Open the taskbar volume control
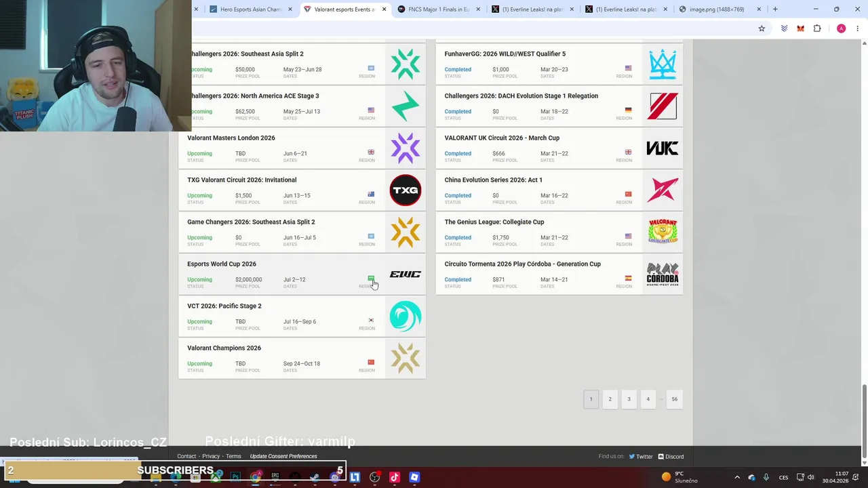This screenshot has height=488, width=868. click(x=811, y=477)
